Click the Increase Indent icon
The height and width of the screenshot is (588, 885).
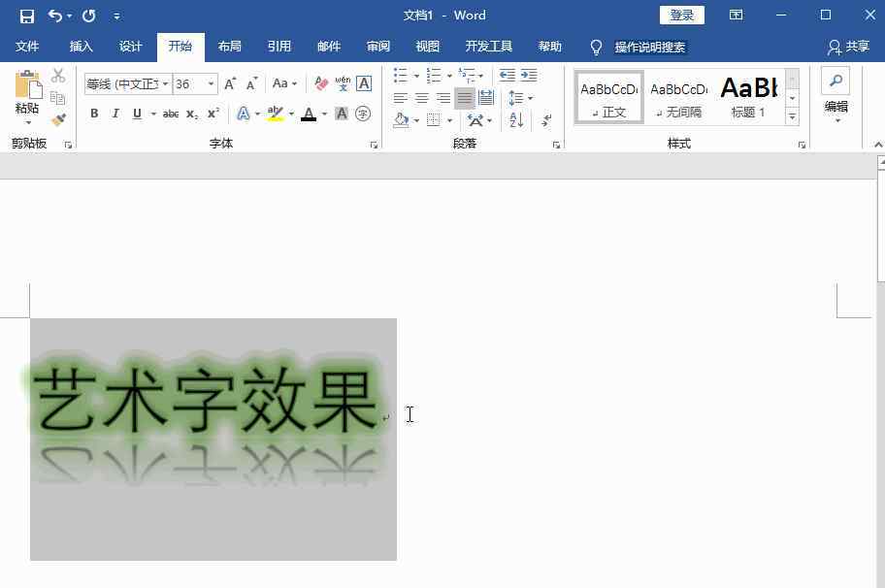529,76
